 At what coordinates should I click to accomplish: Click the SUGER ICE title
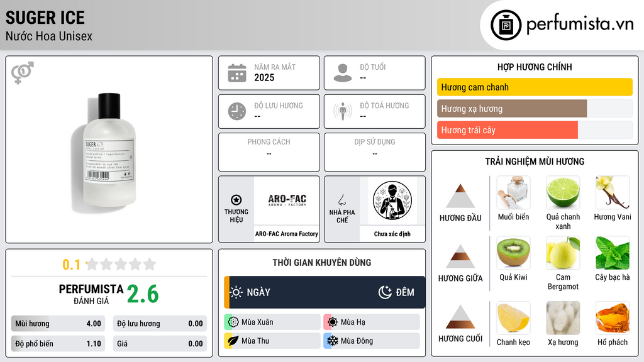tap(45, 18)
